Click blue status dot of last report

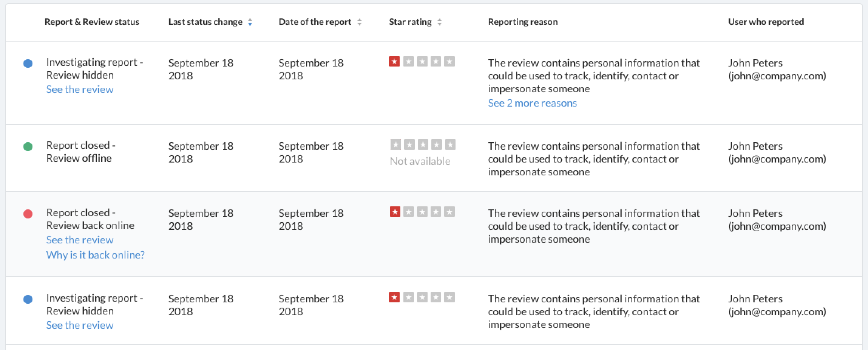(28, 299)
